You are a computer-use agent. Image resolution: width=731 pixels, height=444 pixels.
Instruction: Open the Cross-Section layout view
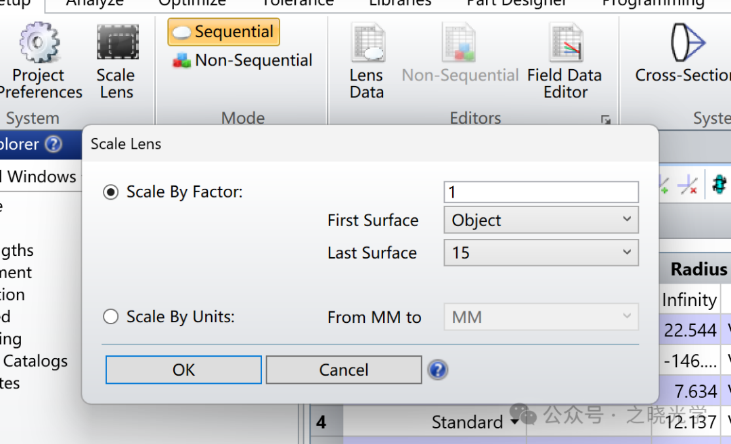(x=686, y=42)
